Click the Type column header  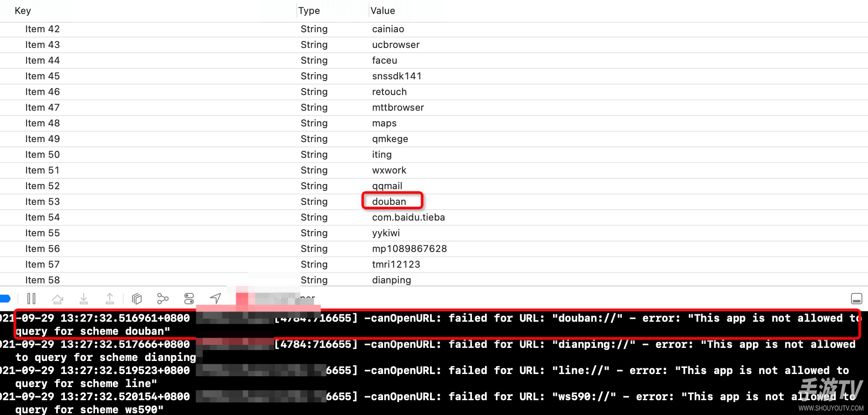coord(309,11)
